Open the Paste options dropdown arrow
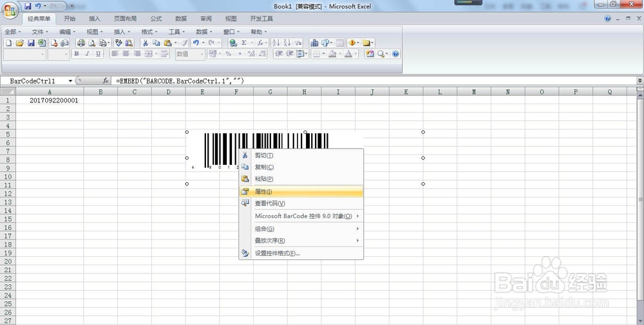 [x=175, y=42]
